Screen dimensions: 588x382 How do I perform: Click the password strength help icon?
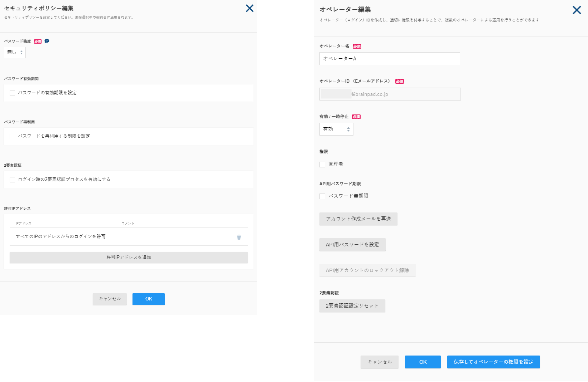tap(47, 41)
